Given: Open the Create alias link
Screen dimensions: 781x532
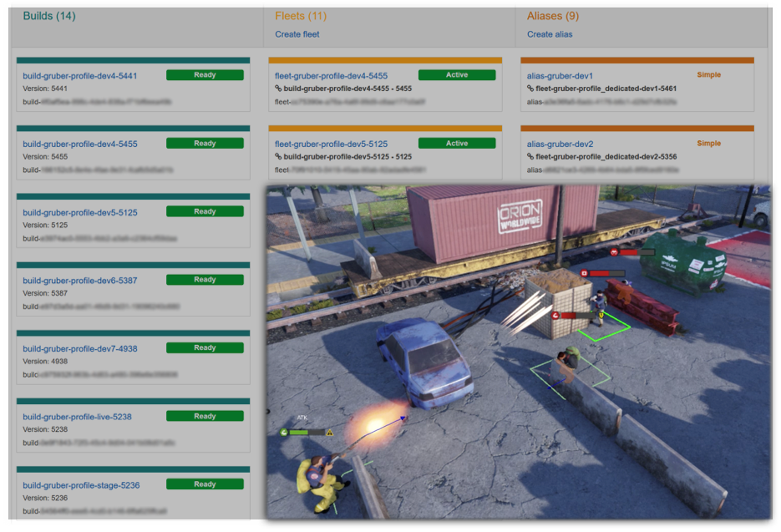Looking at the screenshot, I should [550, 34].
